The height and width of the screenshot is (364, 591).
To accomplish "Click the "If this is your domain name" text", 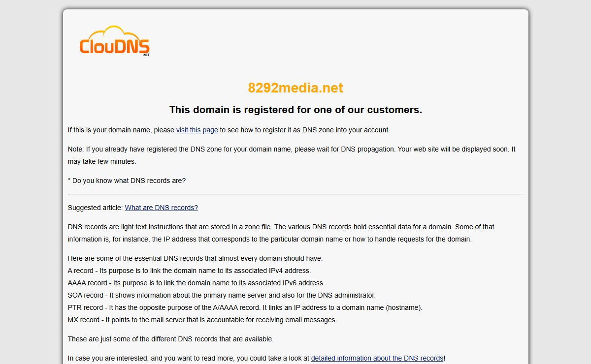I will (121, 130).
